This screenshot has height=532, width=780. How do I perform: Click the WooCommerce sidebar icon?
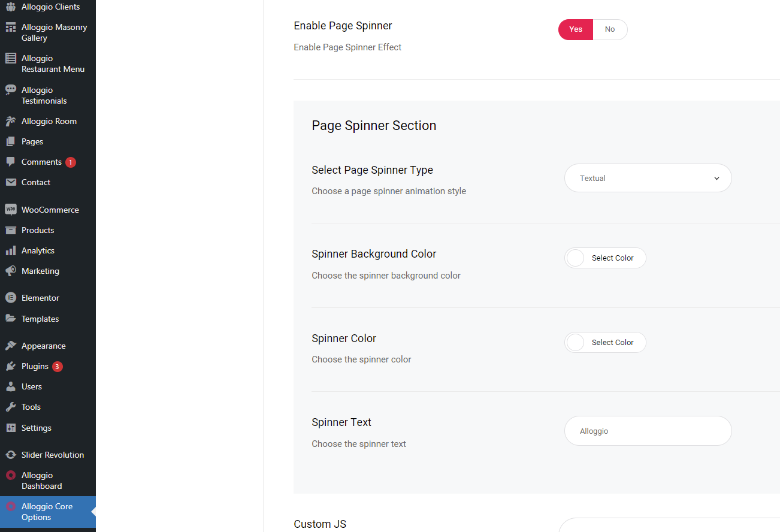point(10,210)
